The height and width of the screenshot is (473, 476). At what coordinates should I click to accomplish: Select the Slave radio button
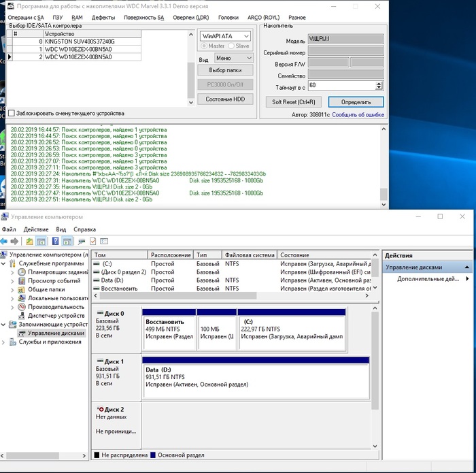(x=231, y=46)
